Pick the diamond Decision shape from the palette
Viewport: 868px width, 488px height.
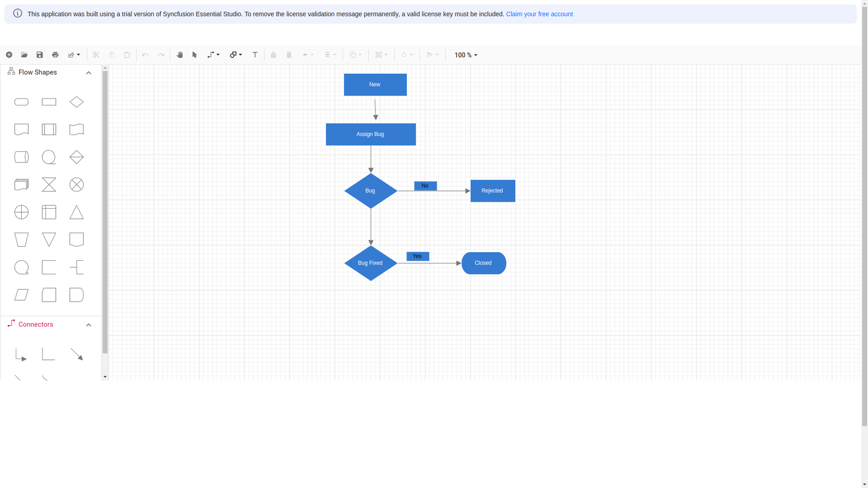(x=76, y=102)
